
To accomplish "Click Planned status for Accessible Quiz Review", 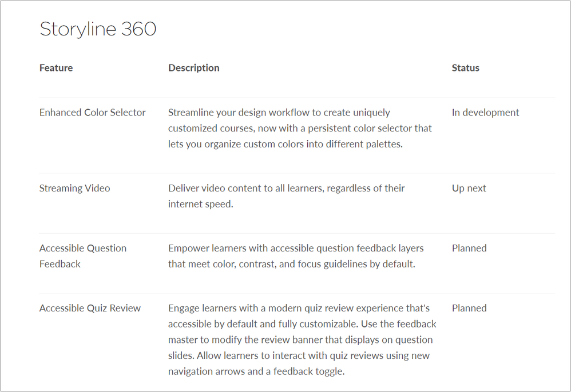I will [x=469, y=308].
